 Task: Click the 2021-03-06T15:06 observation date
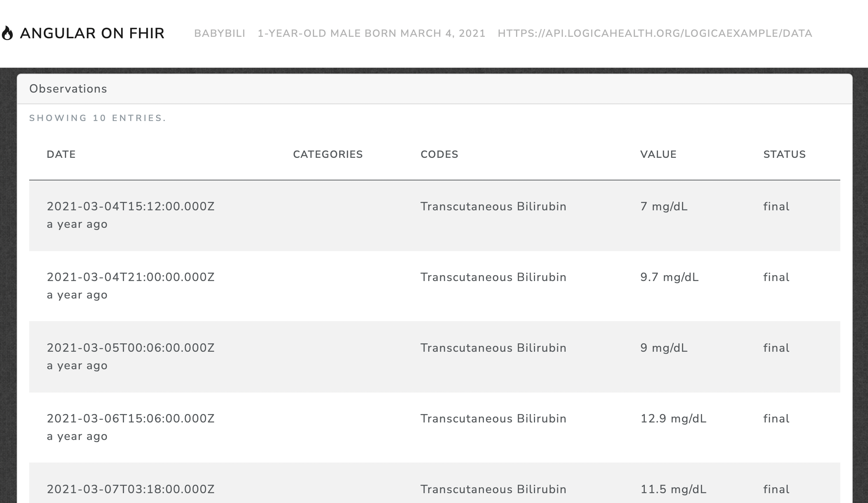tap(131, 418)
